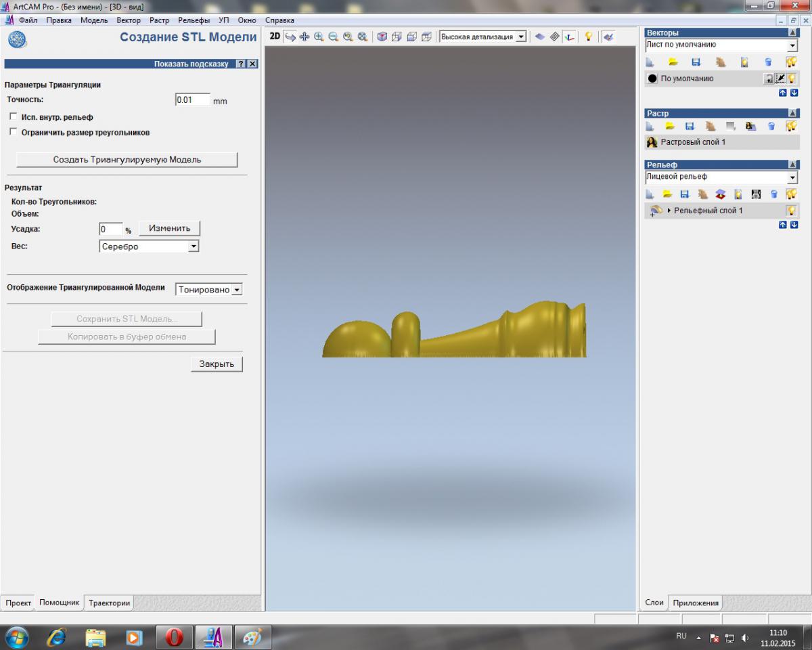Select the pan view tool in the 3D toolbar
812x650 pixels.
point(304,37)
